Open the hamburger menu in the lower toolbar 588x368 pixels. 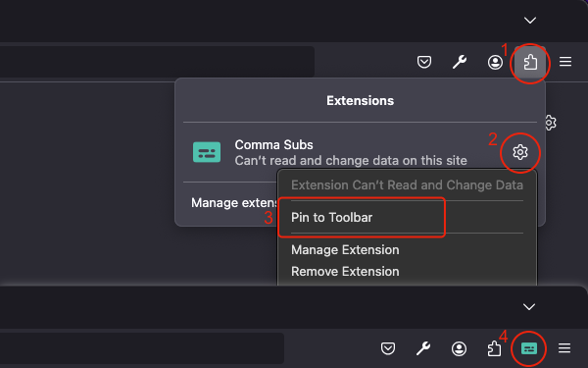[x=564, y=348]
